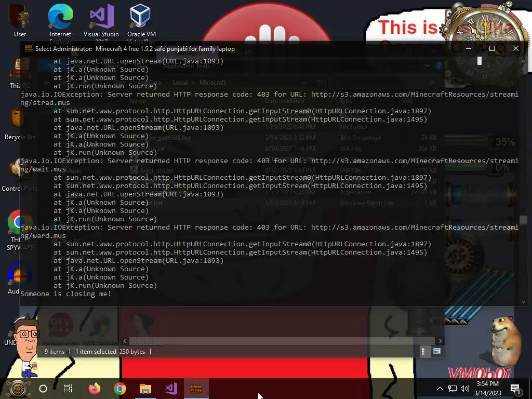Open the Audacity desktop shortcut
The height and width of the screenshot is (399, 532).
[x=20, y=278]
